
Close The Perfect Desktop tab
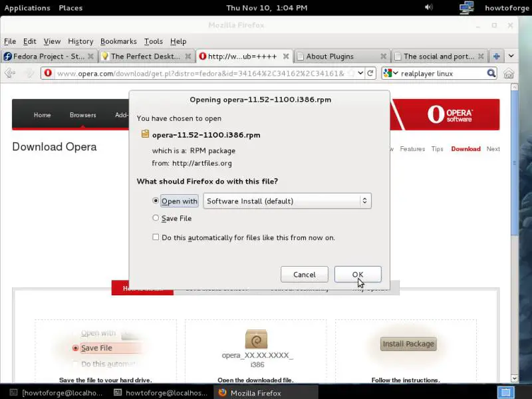(x=188, y=57)
